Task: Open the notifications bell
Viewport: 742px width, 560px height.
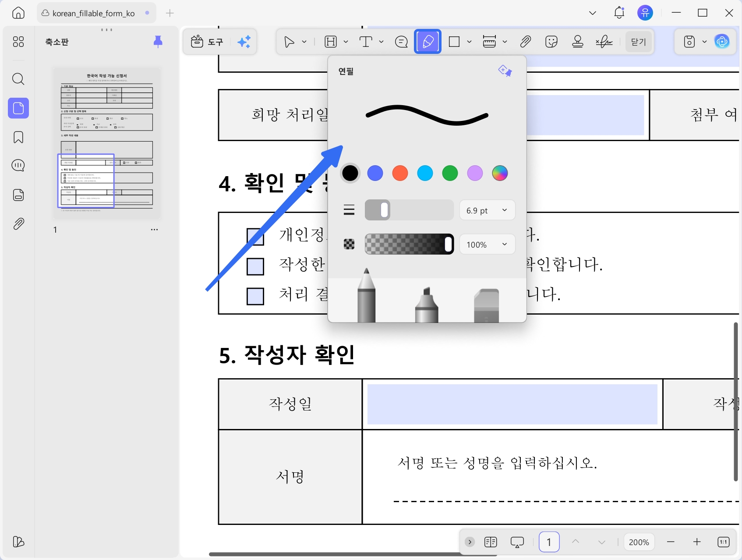Action: [x=619, y=13]
